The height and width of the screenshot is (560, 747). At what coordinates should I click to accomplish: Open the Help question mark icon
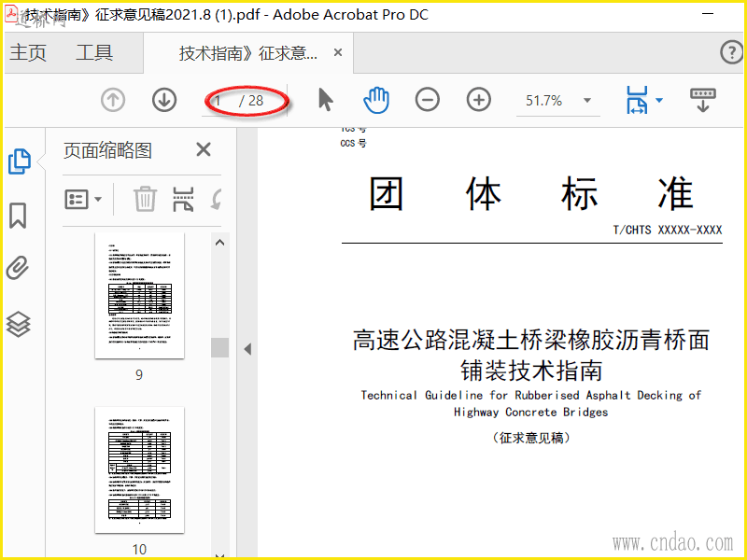click(731, 52)
